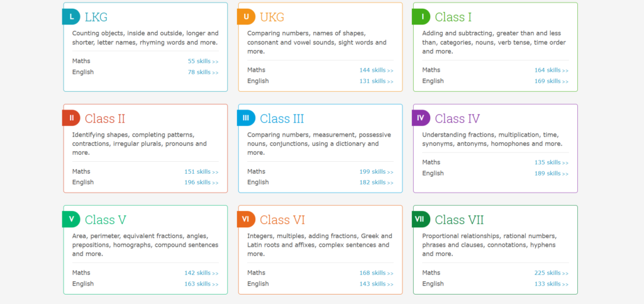644x304 pixels.
Task: Click the green I badge for Class I
Action: point(421,17)
